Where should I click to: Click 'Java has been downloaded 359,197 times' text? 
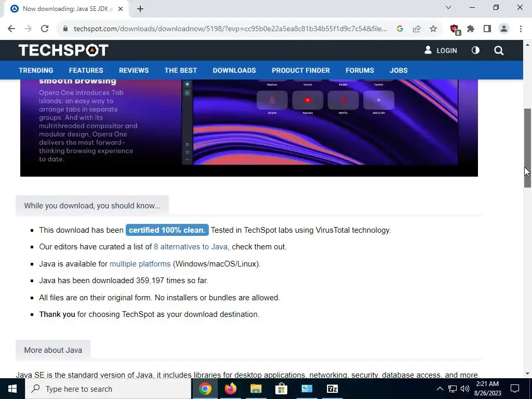[124, 281]
